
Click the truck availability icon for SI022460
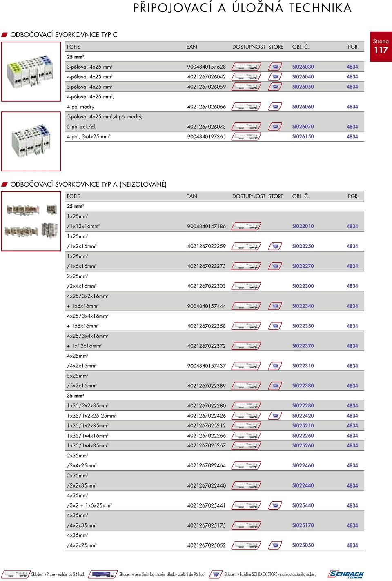coord(246,465)
